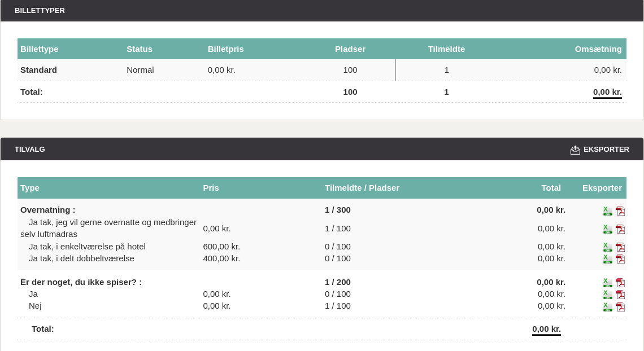Open PDF for luftmadras option row

coord(620,229)
